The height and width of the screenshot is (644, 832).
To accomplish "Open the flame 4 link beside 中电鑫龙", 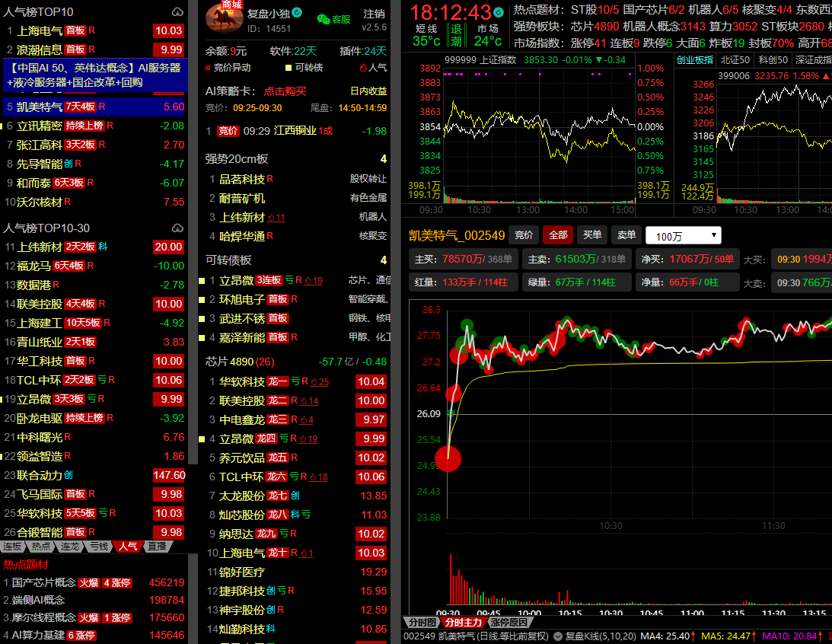I will point(307,420).
